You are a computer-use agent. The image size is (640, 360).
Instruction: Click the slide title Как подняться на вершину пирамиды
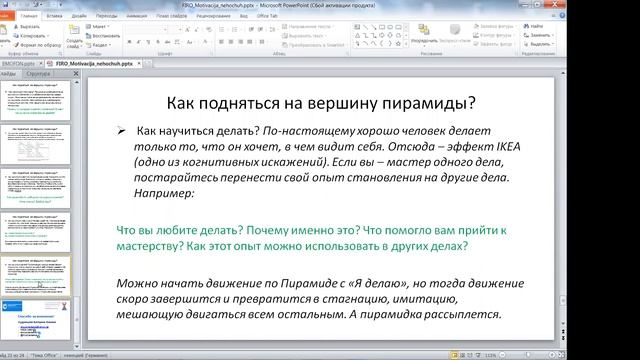[x=321, y=103]
